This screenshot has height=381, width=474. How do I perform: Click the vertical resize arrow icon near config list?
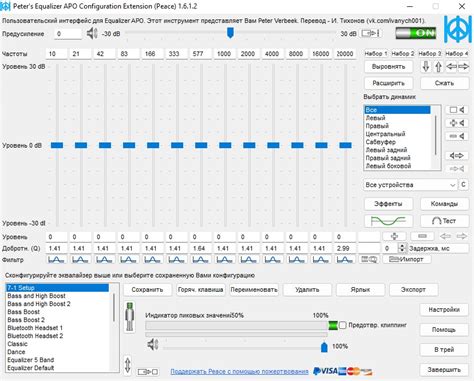coord(128,365)
